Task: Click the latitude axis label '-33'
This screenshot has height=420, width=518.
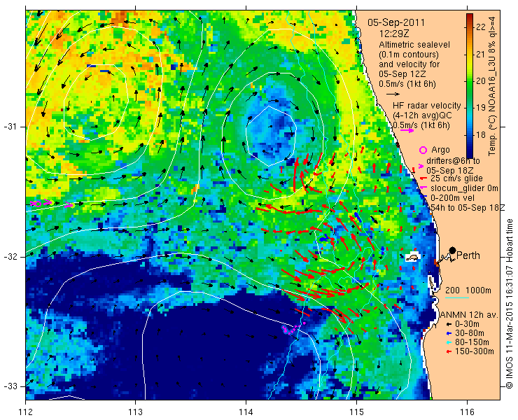Action: 10,386
